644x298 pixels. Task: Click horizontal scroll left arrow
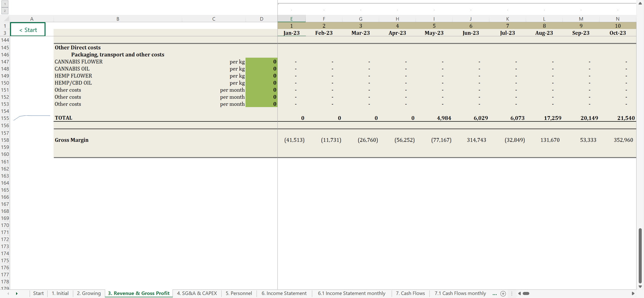(519, 293)
